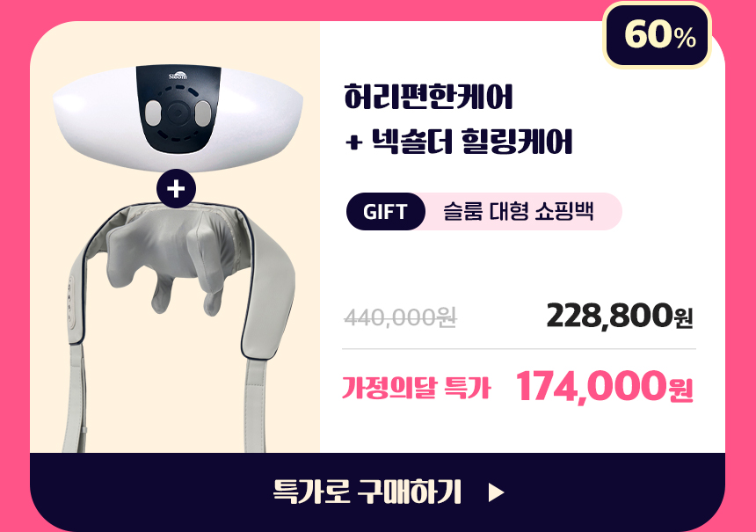Click the right gray pad on the waist massager
Screen dimensions: 756x532
(202, 113)
